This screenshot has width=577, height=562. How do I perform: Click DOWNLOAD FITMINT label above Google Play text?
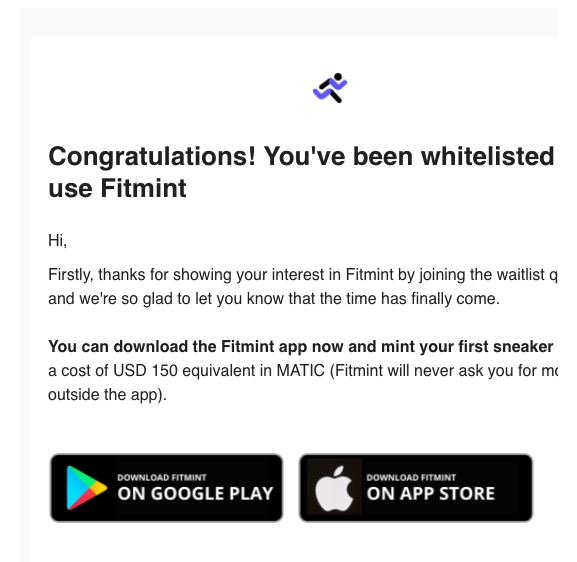pos(162,477)
